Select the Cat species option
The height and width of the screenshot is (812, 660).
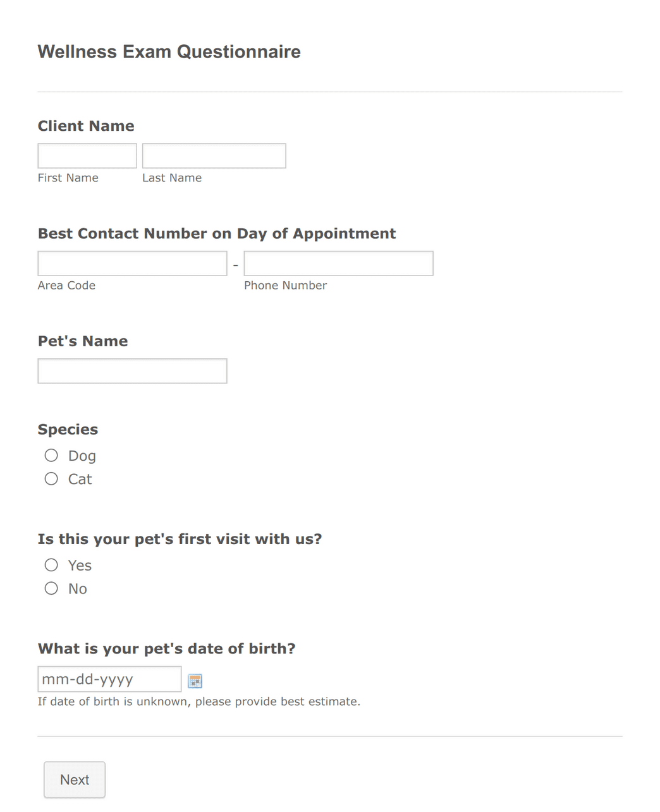pos(51,479)
